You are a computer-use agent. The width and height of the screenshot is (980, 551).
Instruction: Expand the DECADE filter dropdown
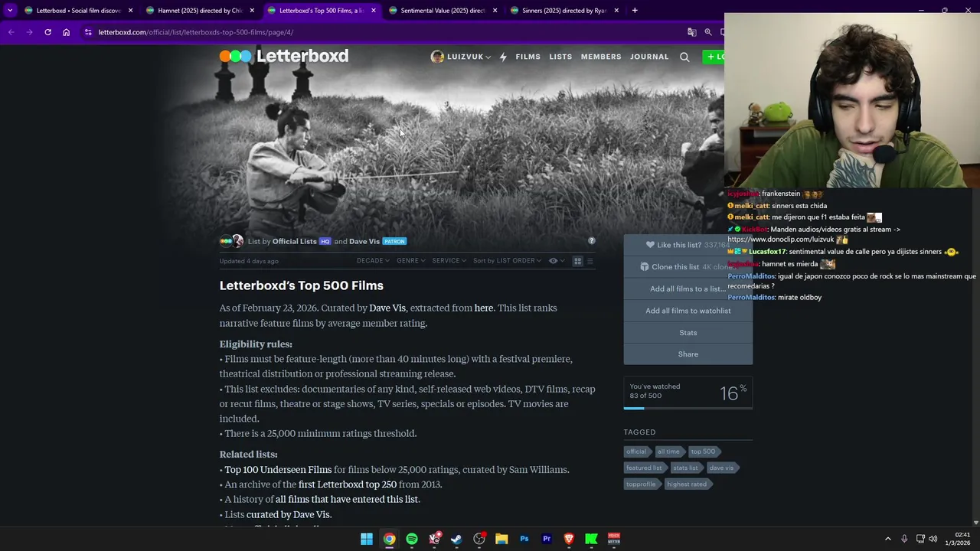point(373,261)
